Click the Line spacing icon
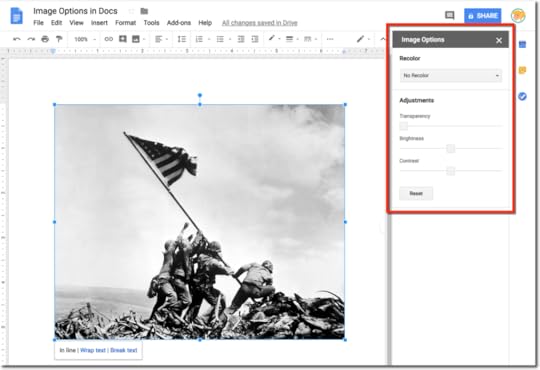540x370 pixels. coord(181,39)
